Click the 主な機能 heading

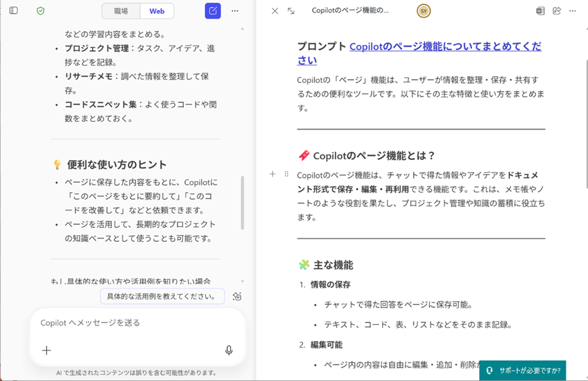(x=333, y=265)
